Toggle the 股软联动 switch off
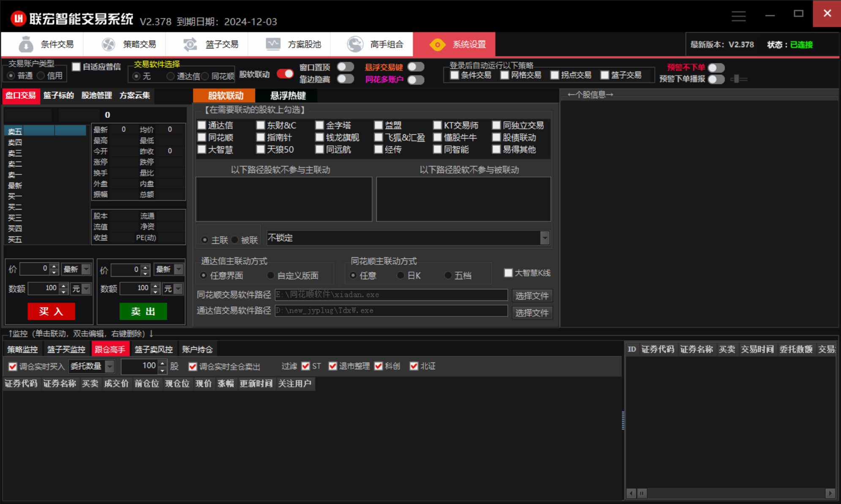 285,74
